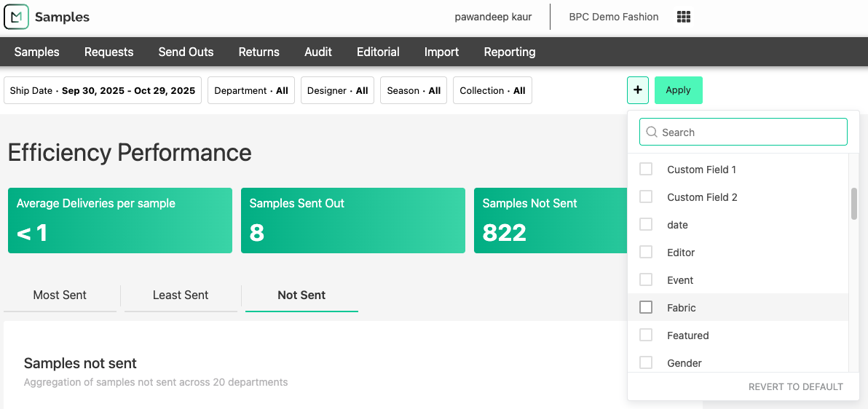The height and width of the screenshot is (409, 868).
Task: Open the Ship Date range filter
Action: coord(103,91)
